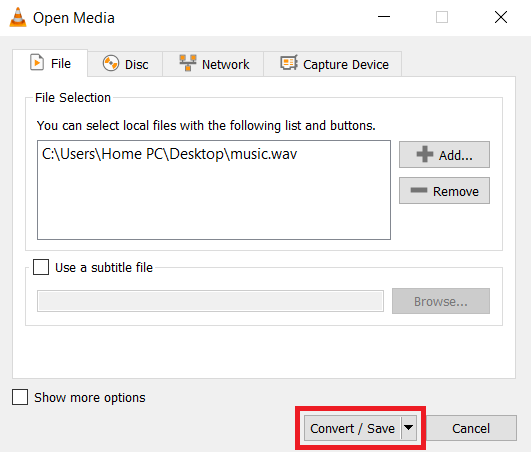531x452 pixels.
Task: Click the grayed-out Browse... button
Action: click(441, 301)
